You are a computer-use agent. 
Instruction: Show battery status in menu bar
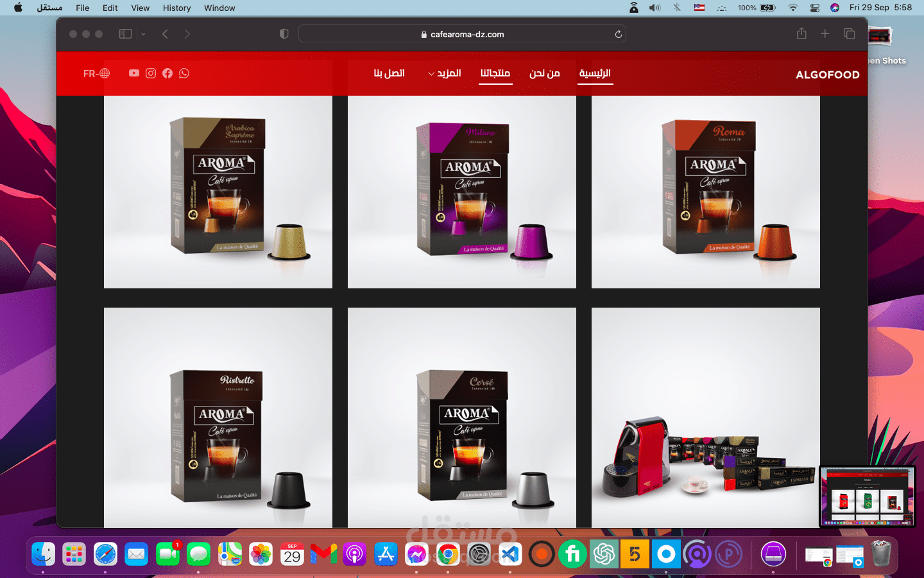point(757,8)
